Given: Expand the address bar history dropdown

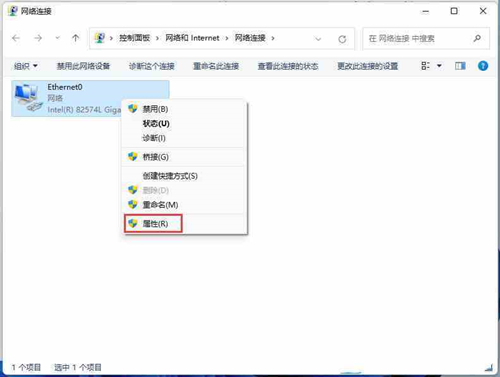Looking at the screenshot, I should [x=318, y=39].
